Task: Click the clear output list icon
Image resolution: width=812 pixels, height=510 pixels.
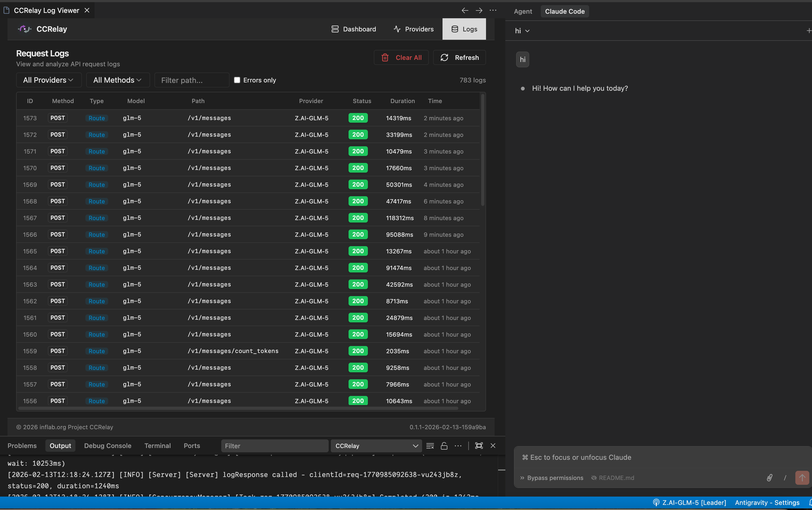Action: pyautogui.click(x=430, y=446)
